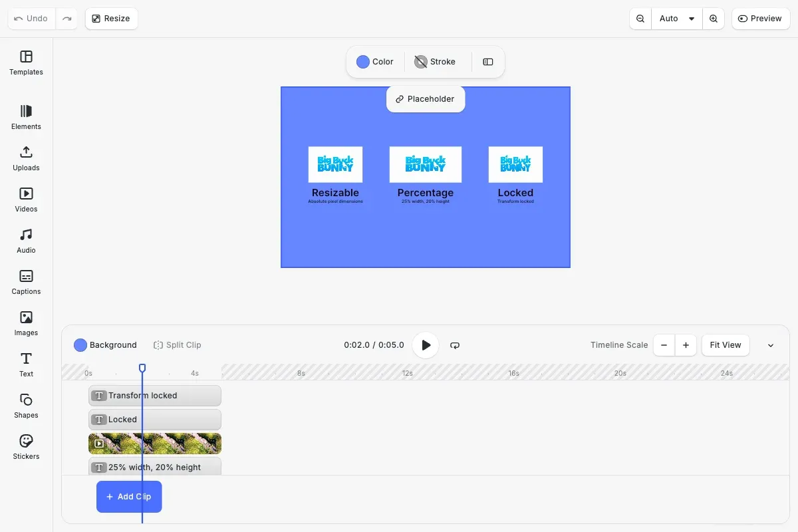Toggle the side panel layout control
The image size is (798, 532).
coord(487,61)
